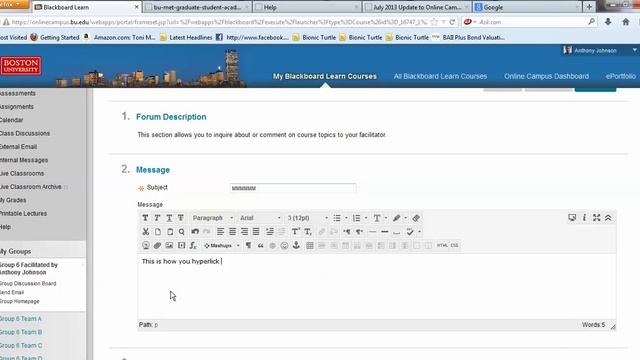640x360 pixels.
Task: Open a new browser tab
Action: pyautogui.click(x=589, y=7)
